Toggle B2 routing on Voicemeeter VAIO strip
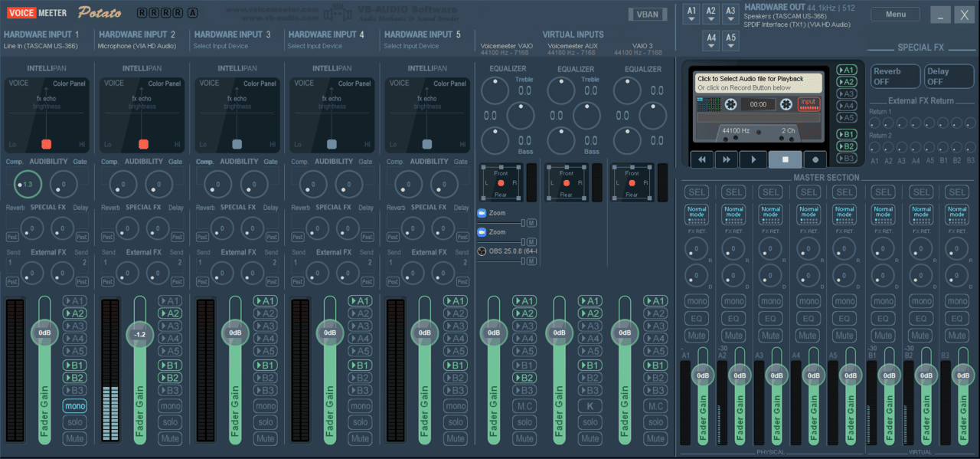 point(524,378)
